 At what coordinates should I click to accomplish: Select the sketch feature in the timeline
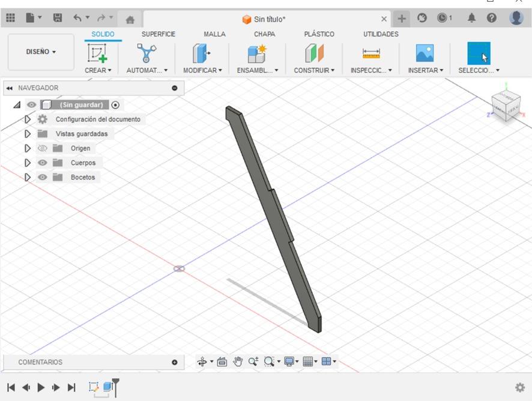[94, 387]
